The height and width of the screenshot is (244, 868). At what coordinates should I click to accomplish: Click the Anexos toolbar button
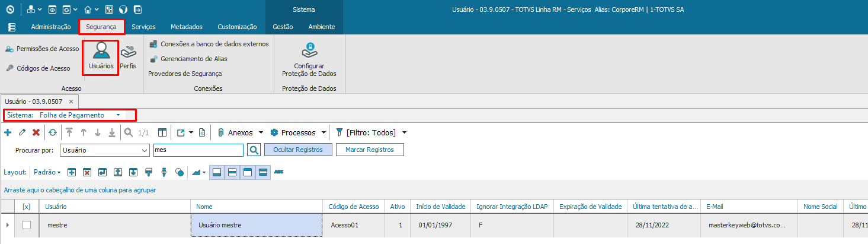[x=235, y=132]
